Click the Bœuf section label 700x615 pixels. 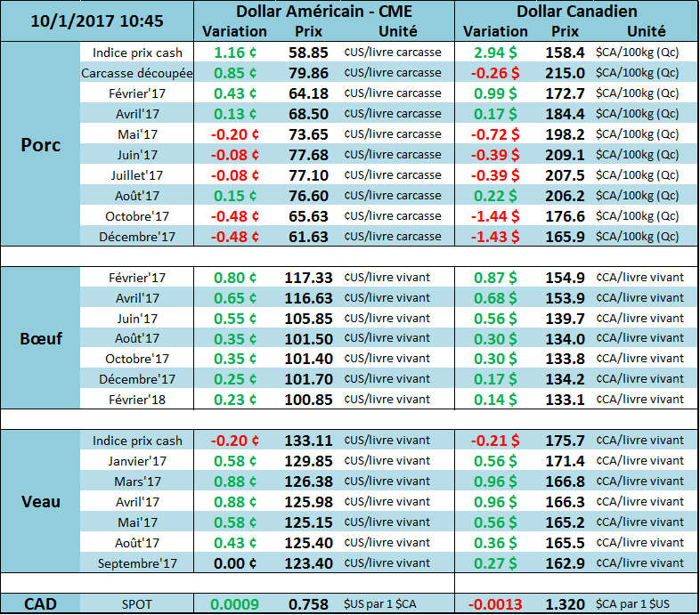pos(41,338)
